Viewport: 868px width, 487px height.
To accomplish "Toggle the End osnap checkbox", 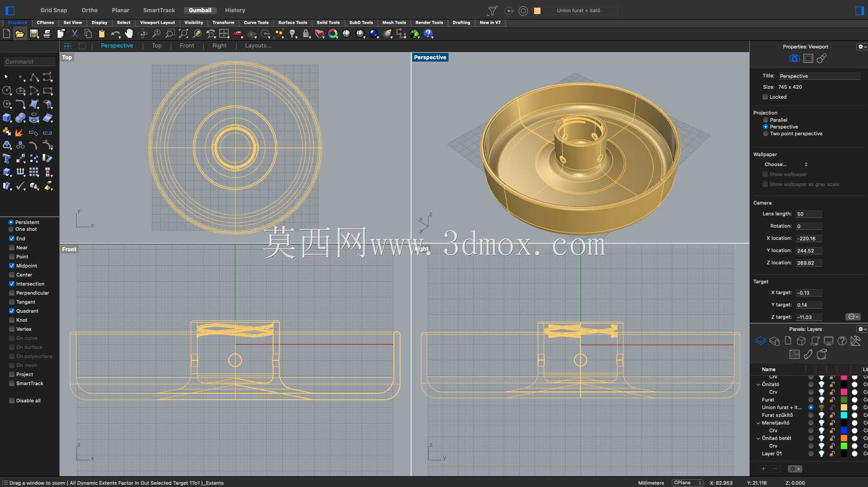I will (x=12, y=239).
